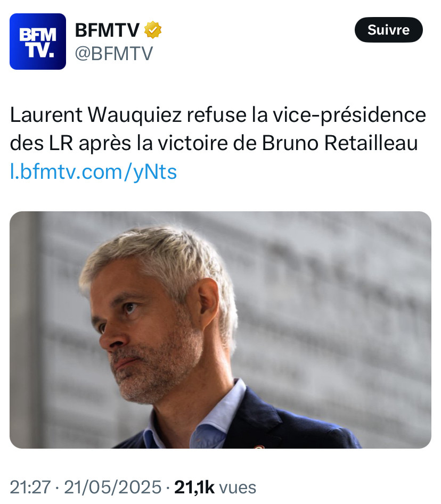Select the @BFMTV handle
This screenshot has width=441, height=504.
click(114, 53)
